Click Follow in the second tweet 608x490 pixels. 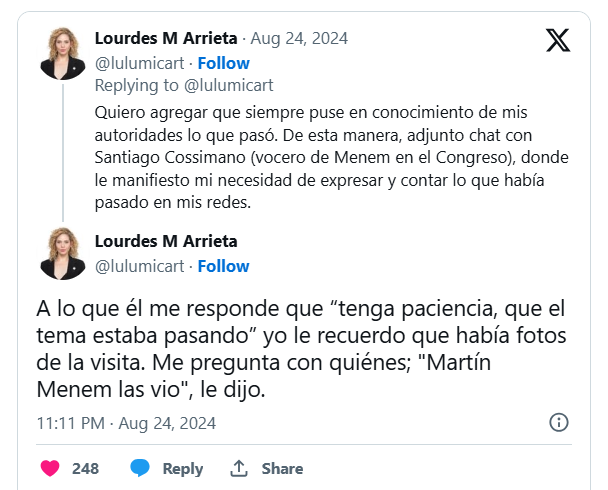click(x=223, y=266)
